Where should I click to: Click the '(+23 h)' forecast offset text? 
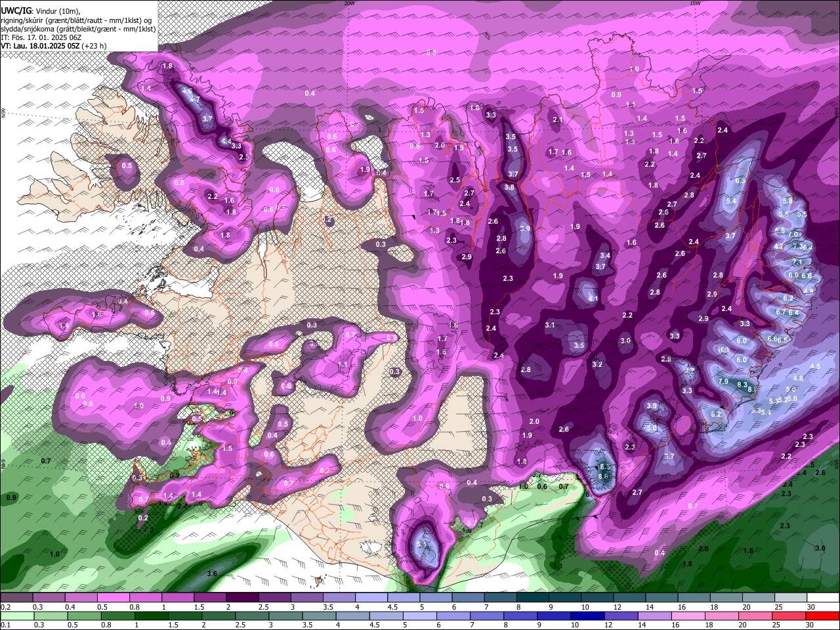tap(94, 46)
